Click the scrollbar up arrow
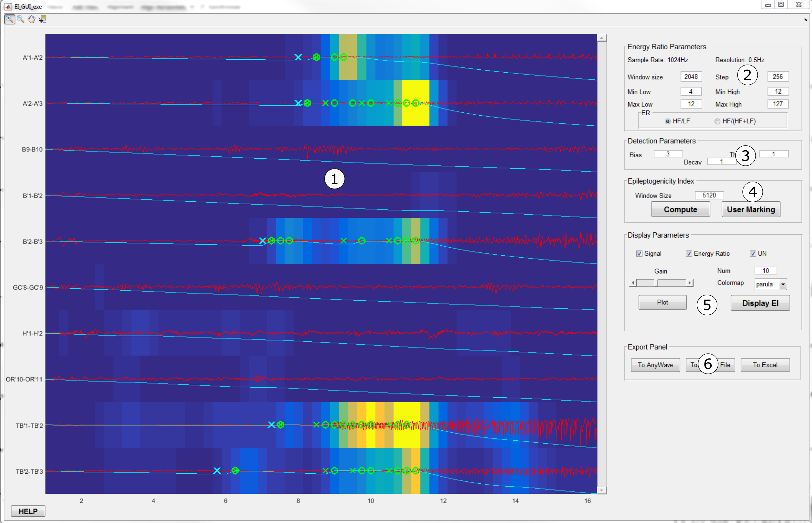Viewport: 812px width, 523px height. coord(601,38)
